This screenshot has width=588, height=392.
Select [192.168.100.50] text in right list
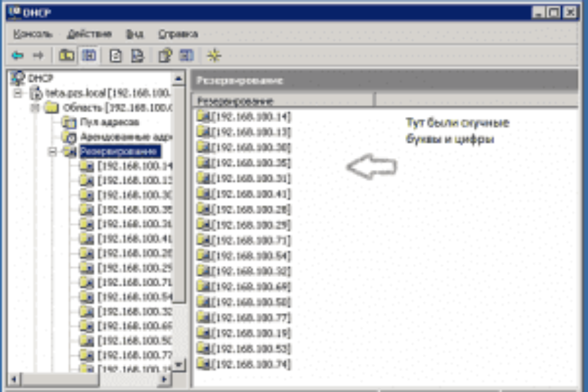[x=251, y=302]
